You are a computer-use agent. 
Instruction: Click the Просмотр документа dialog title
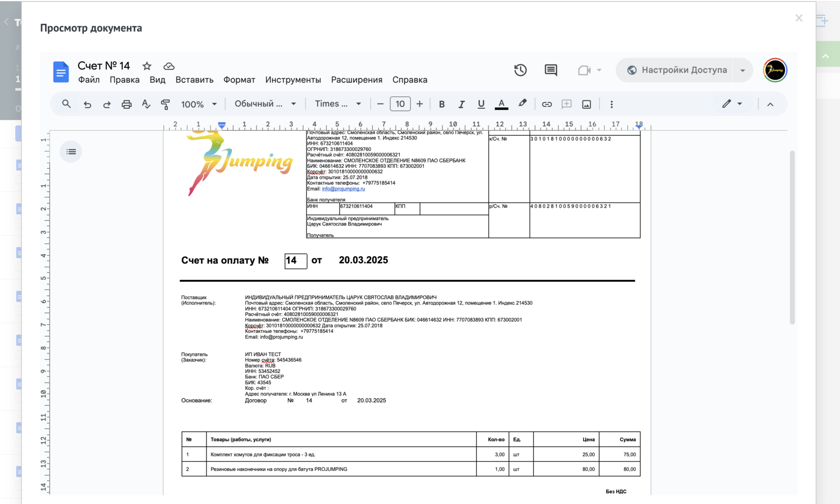pyautogui.click(x=91, y=28)
